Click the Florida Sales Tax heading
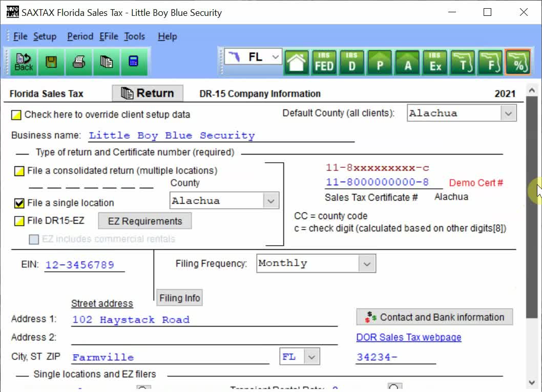 (46, 94)
